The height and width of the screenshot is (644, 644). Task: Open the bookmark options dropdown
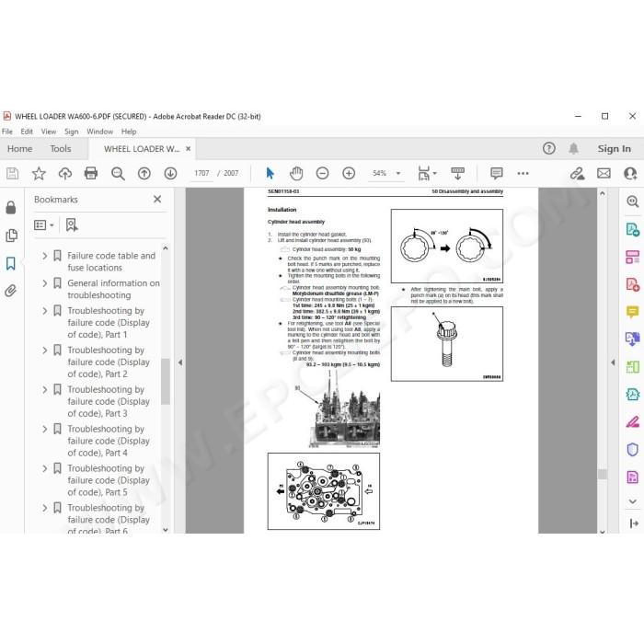[44, 225]
